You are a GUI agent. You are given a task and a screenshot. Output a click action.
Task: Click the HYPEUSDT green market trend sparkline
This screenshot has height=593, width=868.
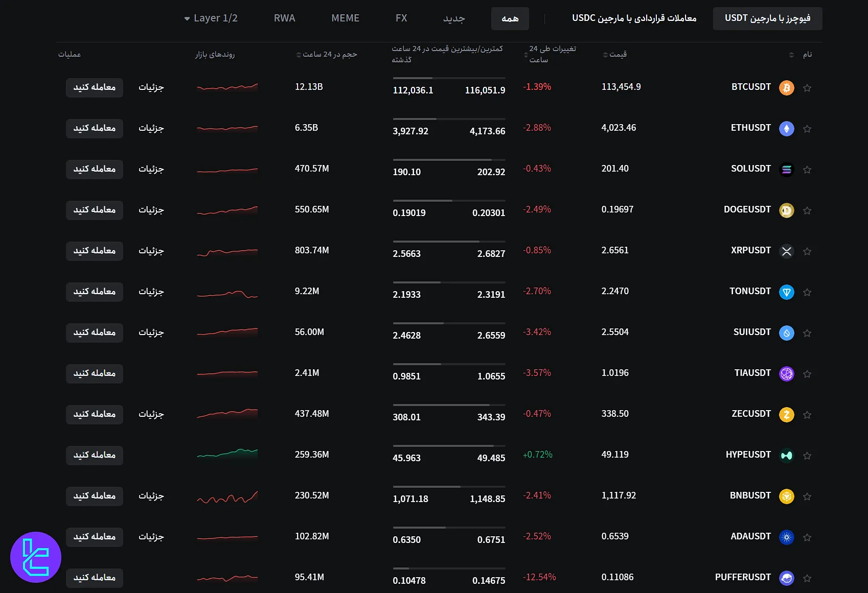point(227,454)
